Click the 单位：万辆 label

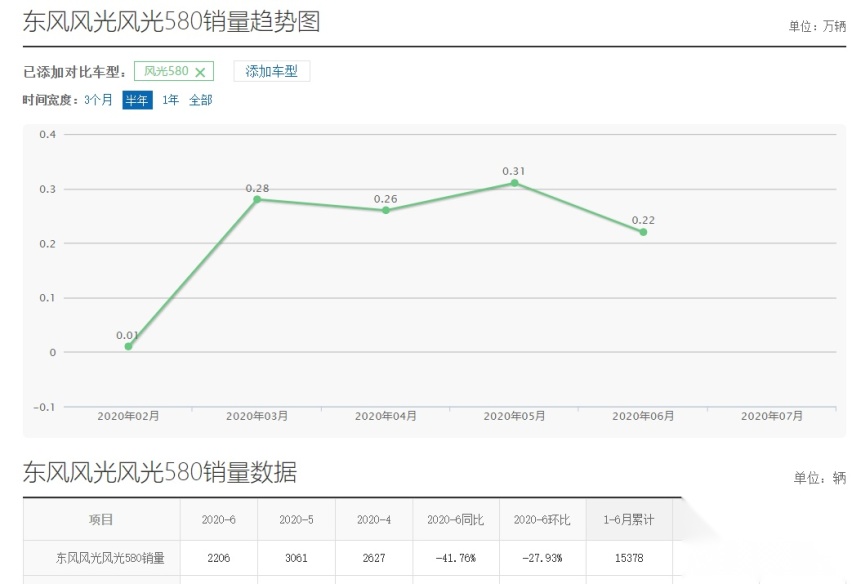[x=817, y=26]
